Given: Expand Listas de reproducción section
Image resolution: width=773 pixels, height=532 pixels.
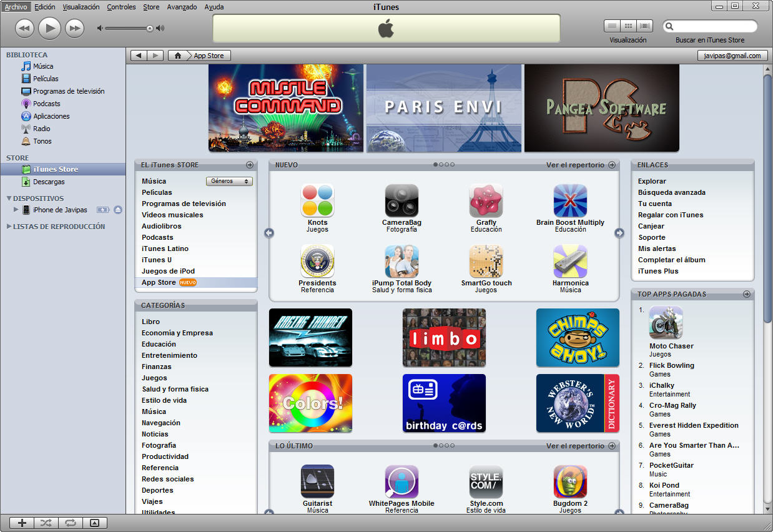Looking at the screenshot, I should pos(9,227).
